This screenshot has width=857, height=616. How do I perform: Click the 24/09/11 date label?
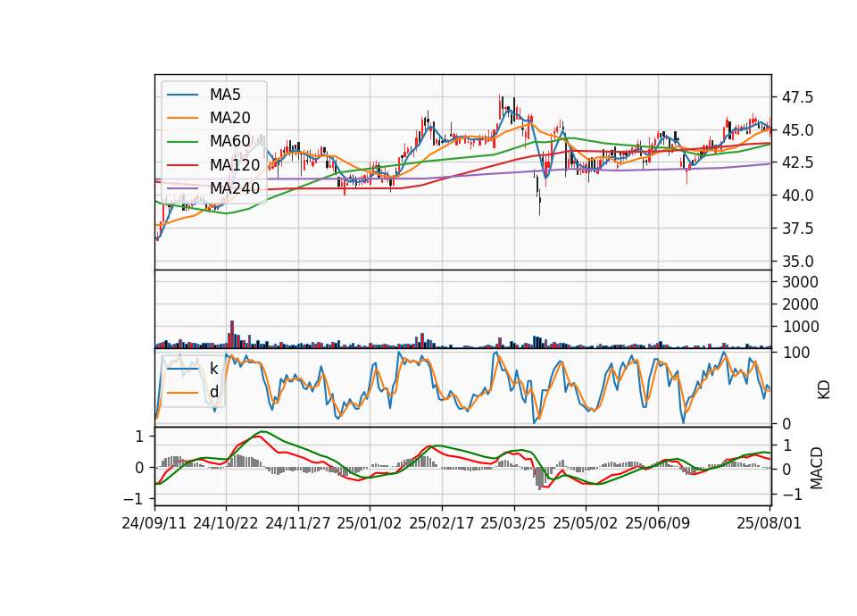click(154, 523)
